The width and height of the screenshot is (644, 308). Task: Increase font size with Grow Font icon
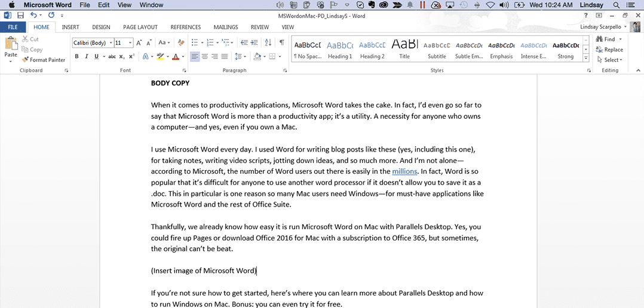(x=139, y=42)
